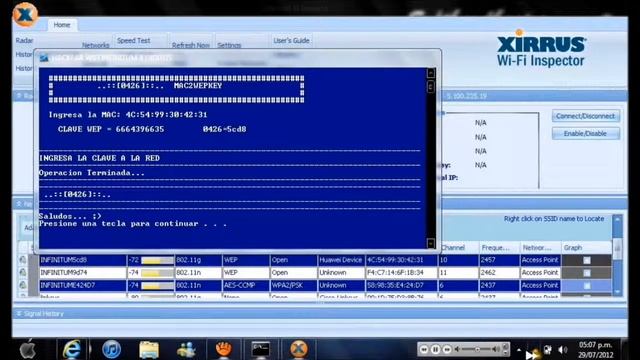640x360 pixels.
Task: Collapse the Radar panel header arrow
Action: [x=19, y=96]
